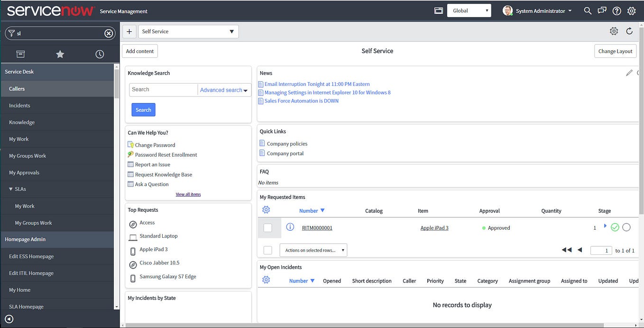Click the Search button under Knowledge Search
The height and width of the screenshot is (328, 644).
143,109
